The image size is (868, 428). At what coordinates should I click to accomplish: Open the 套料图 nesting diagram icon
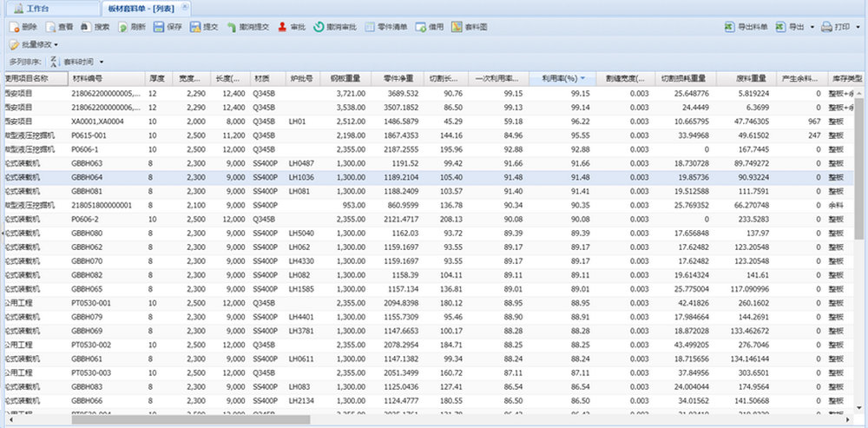pyautogui.click(x=457, y=28)
